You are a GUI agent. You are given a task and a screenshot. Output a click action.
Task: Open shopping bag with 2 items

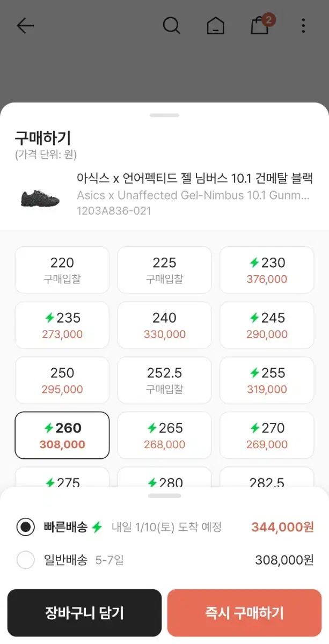(260, 25)
